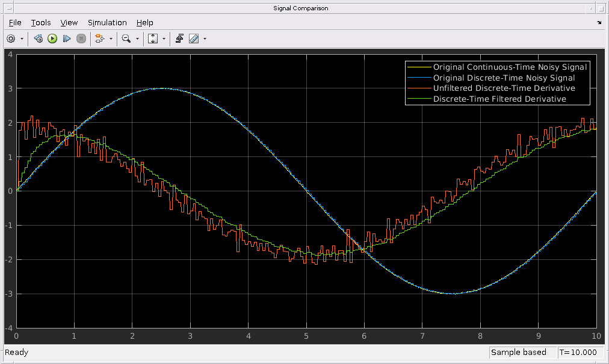Click the Highlight Simulink Block icon

click(99, 39)
